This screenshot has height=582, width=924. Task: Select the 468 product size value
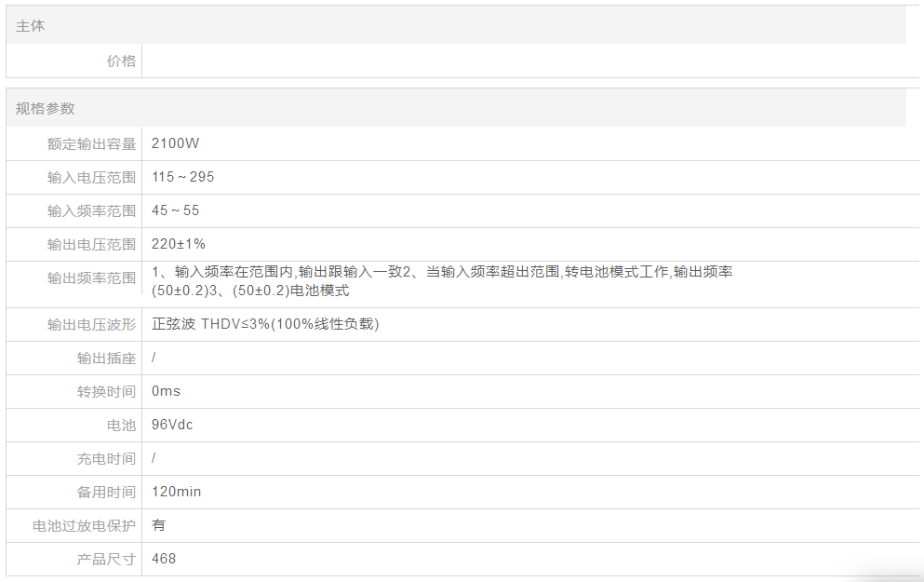coord(164,559)
